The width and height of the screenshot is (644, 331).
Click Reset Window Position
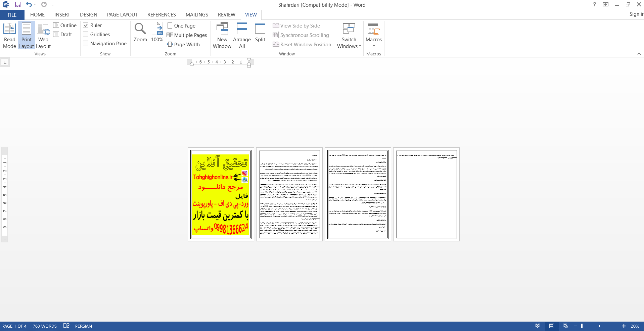[x=302, y=45]
